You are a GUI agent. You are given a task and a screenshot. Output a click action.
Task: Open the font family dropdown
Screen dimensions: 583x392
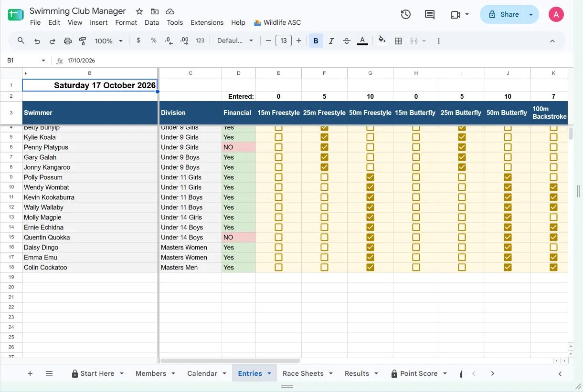click(235, 41)
